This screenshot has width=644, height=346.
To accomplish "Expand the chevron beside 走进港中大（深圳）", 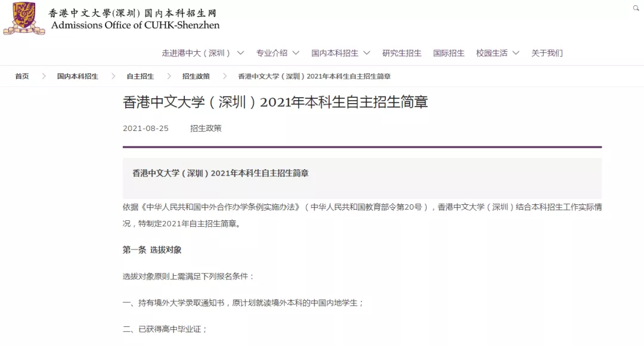I will coord(240,53).
